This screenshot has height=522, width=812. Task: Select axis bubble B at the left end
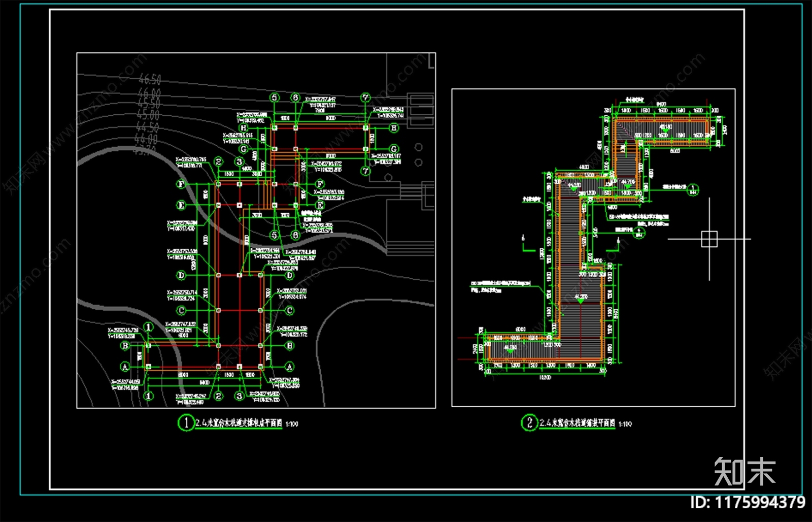125,346
